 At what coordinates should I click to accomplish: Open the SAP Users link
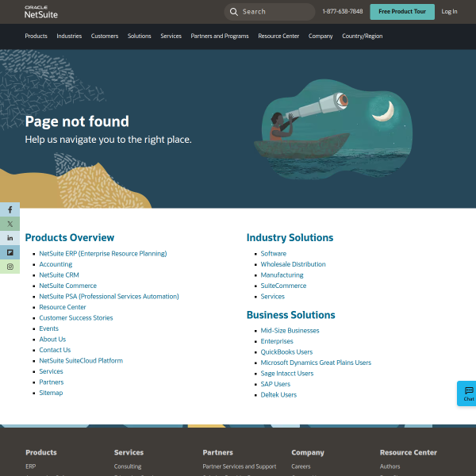pos(275,384)
